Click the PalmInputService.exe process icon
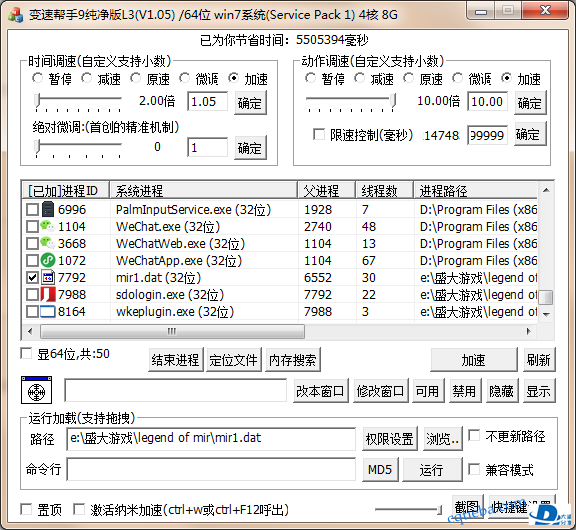The width and height of the screenshot is (576, 530). coord(47,209)
